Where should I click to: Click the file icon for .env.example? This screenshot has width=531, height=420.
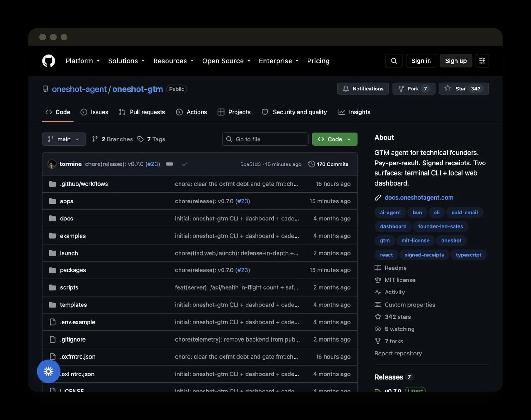[x=52, y=322]
